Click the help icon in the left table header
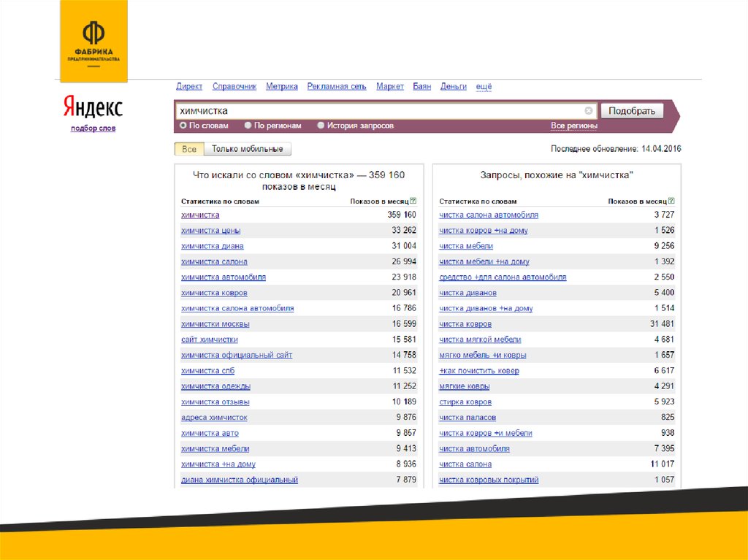 [x=413, y=201]
